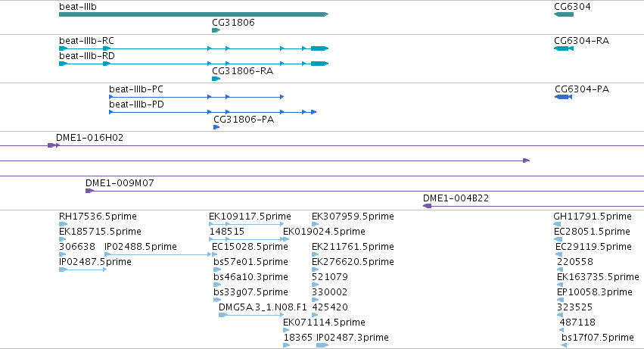Click the bs17f07.5prime EST label
The width and height of the screenshot is (644, 349).
tap(598, 338)
